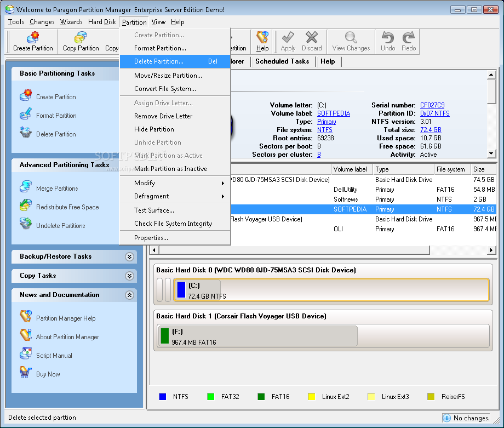Choose Mark Partition as Inactive
Image resolution: width=504 pixels, height=428 pixels.
pos(175,169)
